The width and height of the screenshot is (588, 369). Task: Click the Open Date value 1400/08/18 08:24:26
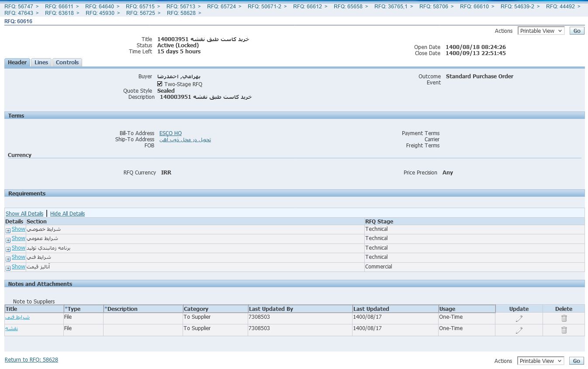click(476, 47)
